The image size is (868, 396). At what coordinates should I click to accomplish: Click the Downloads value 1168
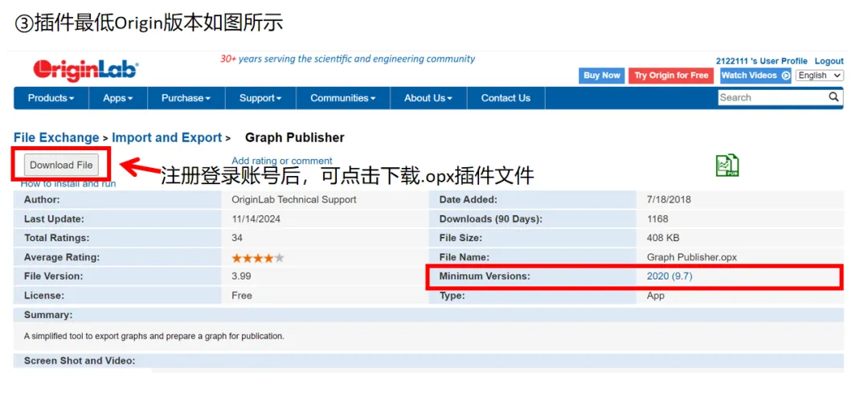click(657, 219)
